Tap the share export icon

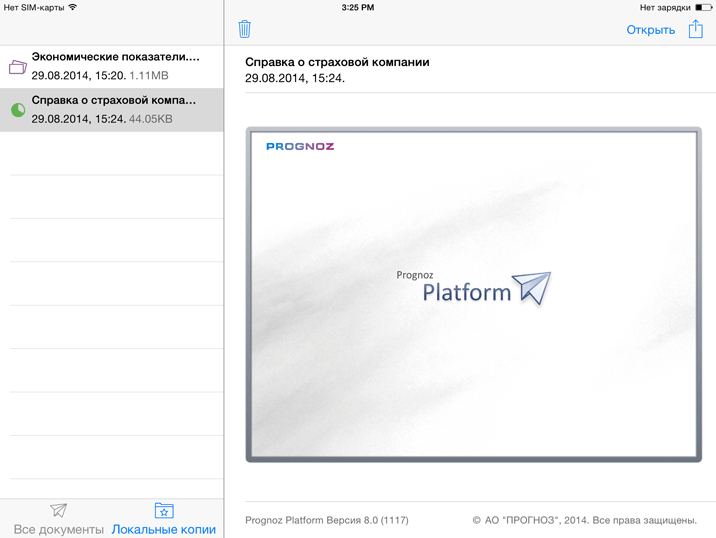coord(695,29)
